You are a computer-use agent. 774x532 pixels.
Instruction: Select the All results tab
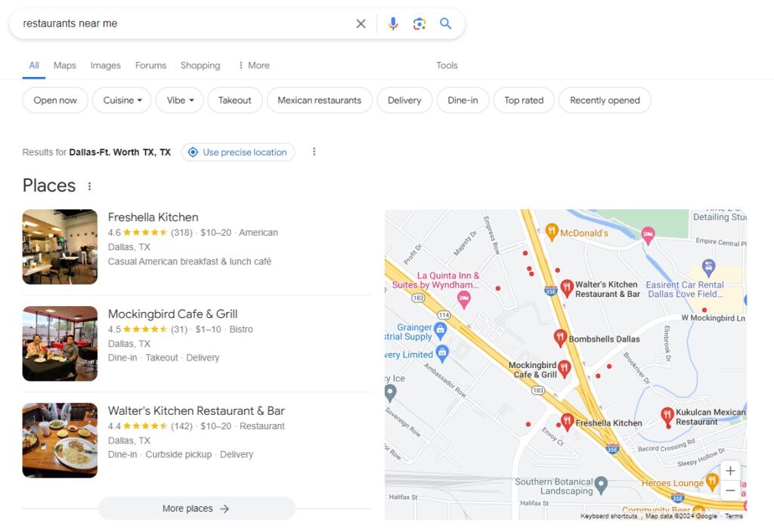point(33,65)
